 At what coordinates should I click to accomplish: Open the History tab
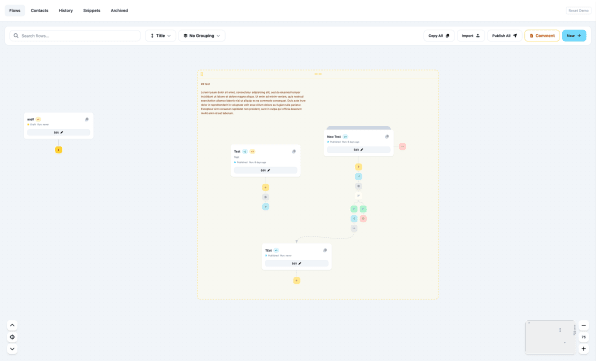66,11
